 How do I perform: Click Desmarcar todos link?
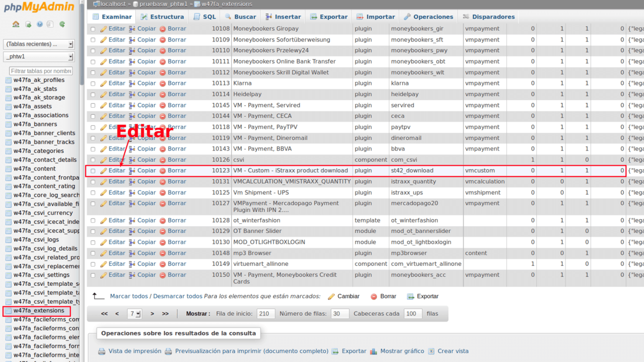178,296
